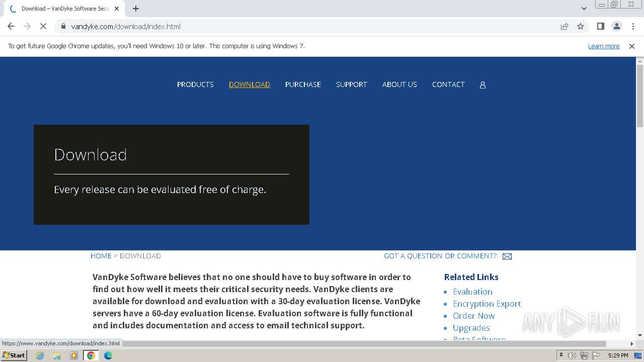Launch Internet Explorer from taskbar
Image resolution: width=644 pixels, height=362 pixels.
point(40,355)
